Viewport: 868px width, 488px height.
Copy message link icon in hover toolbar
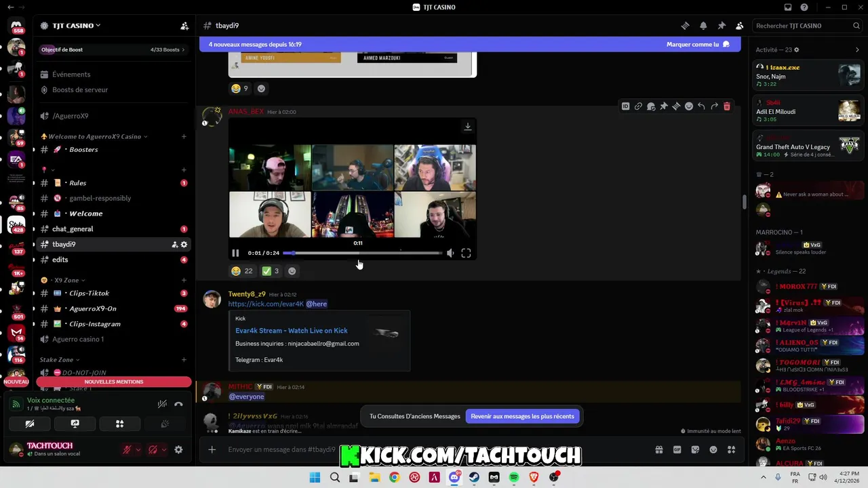click(638, 106)
